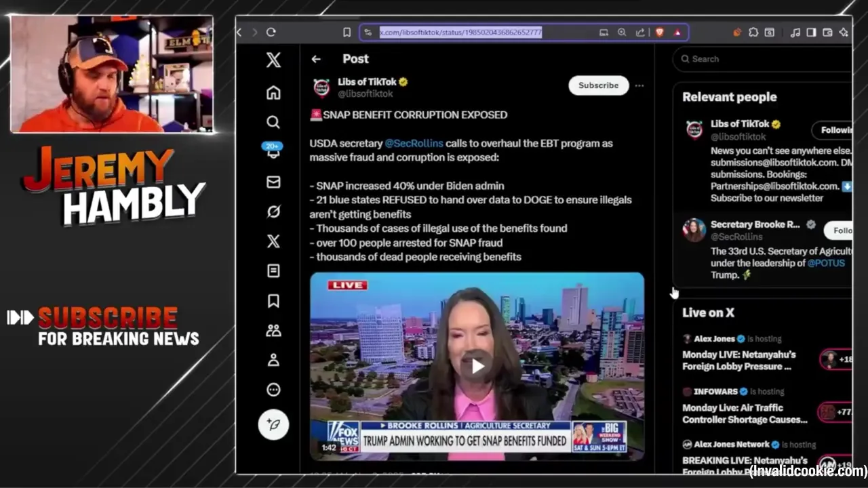Open Bookmarks icon in X sidebar

273,301
